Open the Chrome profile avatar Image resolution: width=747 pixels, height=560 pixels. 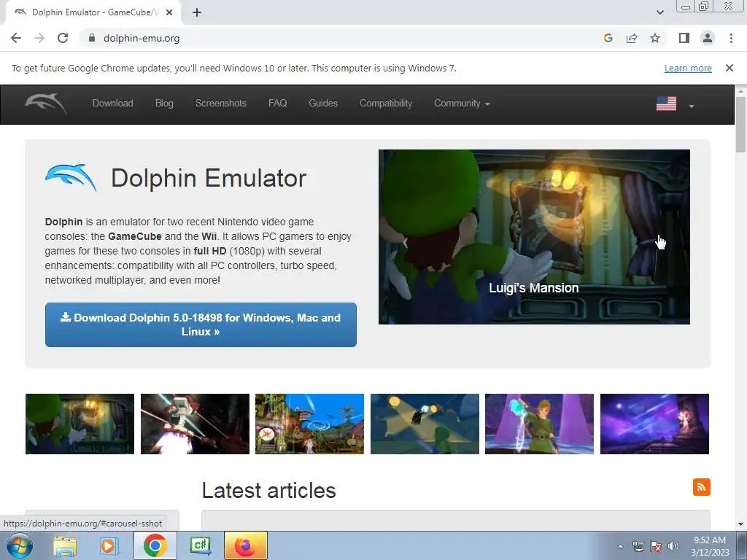tap(708, 38)
